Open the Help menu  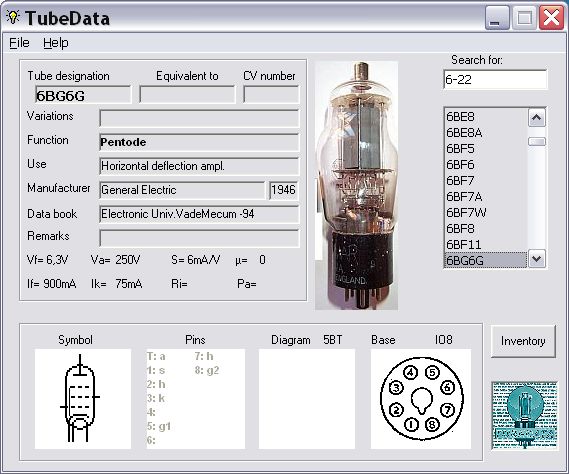(56, 43)
